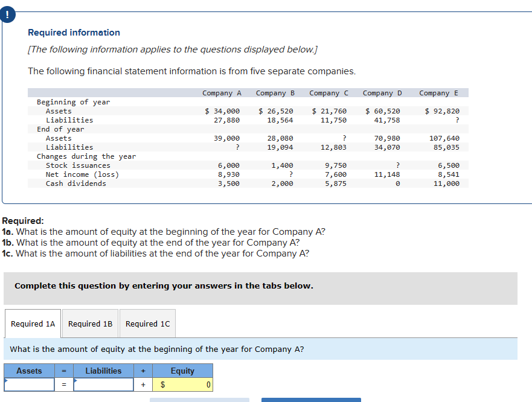Click the Required information heading
This screenshot has height=402, width=532.
(74, 33)
